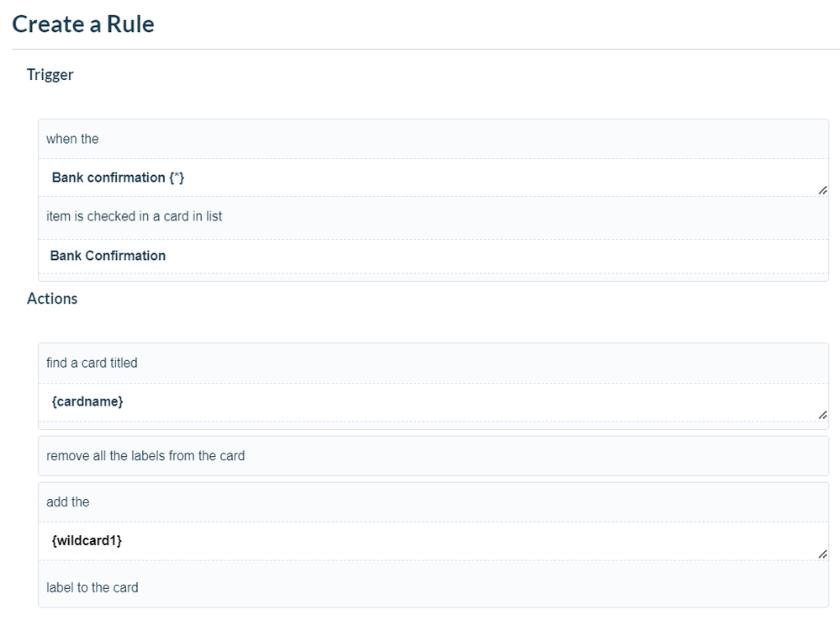Screen dimensions: 840x626
Task: Click the resize grip on the {wildcard1} field
Action: tap(822, 554)
